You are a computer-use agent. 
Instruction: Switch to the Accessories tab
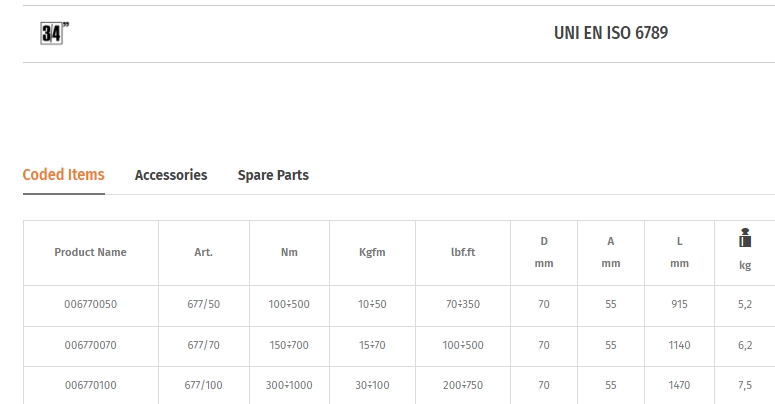coord(171,175)
